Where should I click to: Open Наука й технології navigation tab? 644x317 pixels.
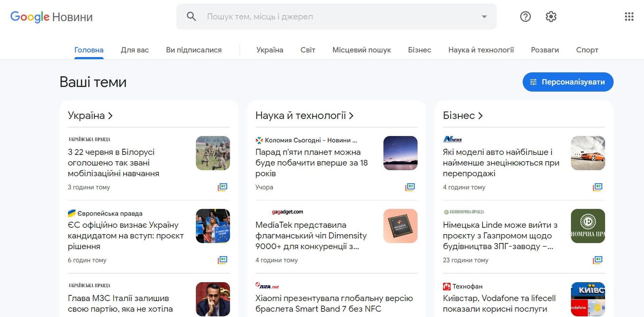(x=481, y=50)
